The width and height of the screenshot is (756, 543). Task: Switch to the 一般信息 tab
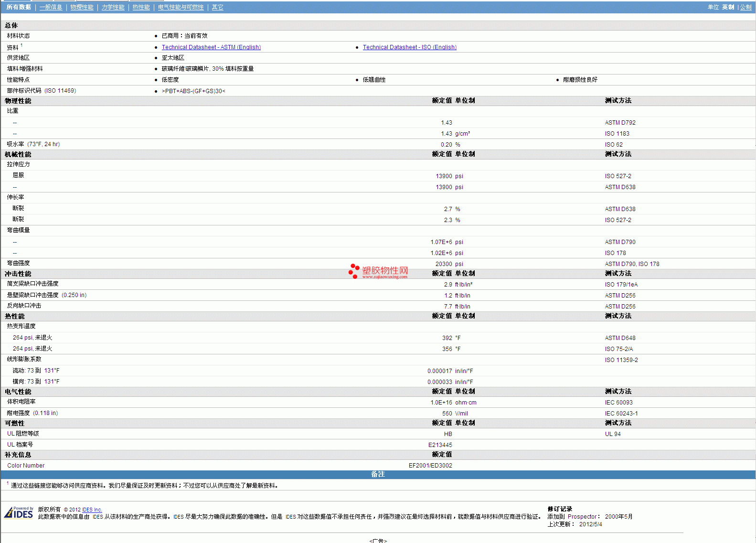(x=51, y=7)
